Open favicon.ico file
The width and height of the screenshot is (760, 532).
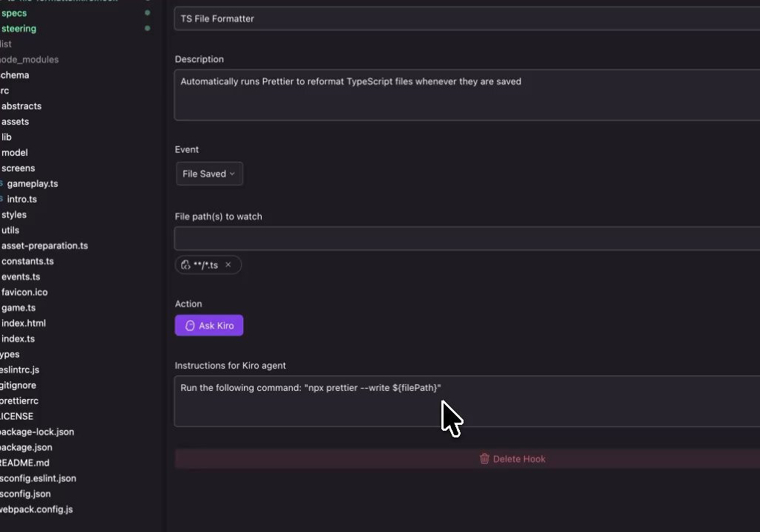pos(24,292)
